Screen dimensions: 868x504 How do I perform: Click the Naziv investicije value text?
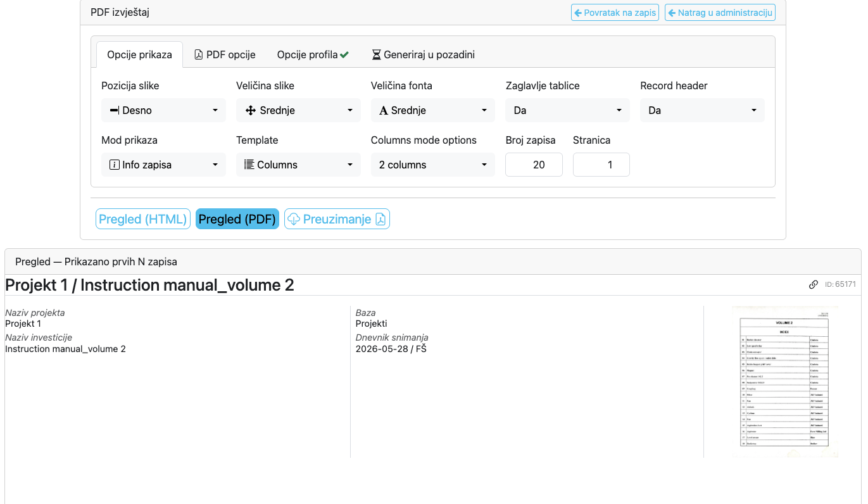pos(65,349)
